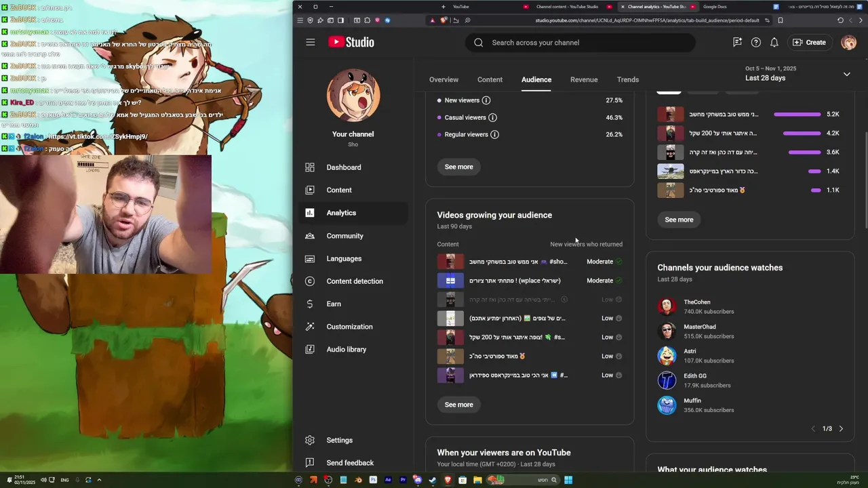Screen dimensions: 868x488
Task: Open the wplace video row in the growing list
Action: [x=530, y=281]
